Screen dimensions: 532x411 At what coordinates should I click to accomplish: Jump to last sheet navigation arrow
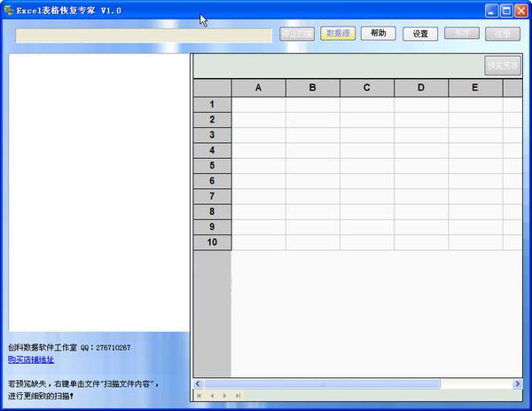tap(238, 395)
